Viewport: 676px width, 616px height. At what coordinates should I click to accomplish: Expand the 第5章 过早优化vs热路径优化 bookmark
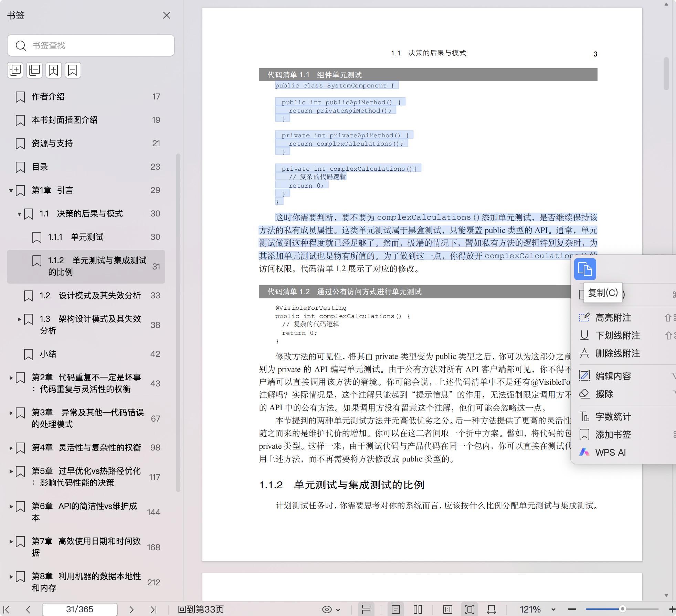11,471
